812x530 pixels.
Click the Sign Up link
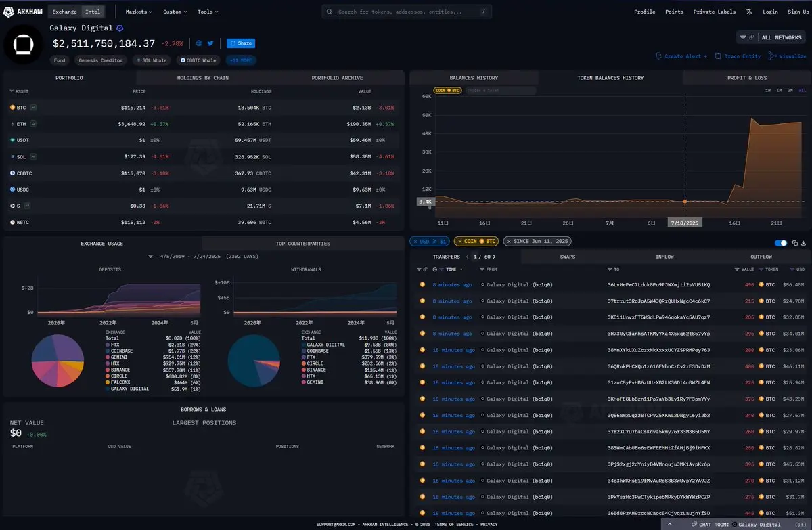tap(798, 12)
